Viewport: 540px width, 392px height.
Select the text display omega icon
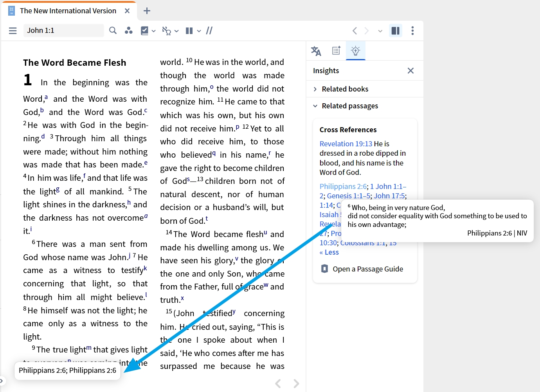(x=167, y=30)
